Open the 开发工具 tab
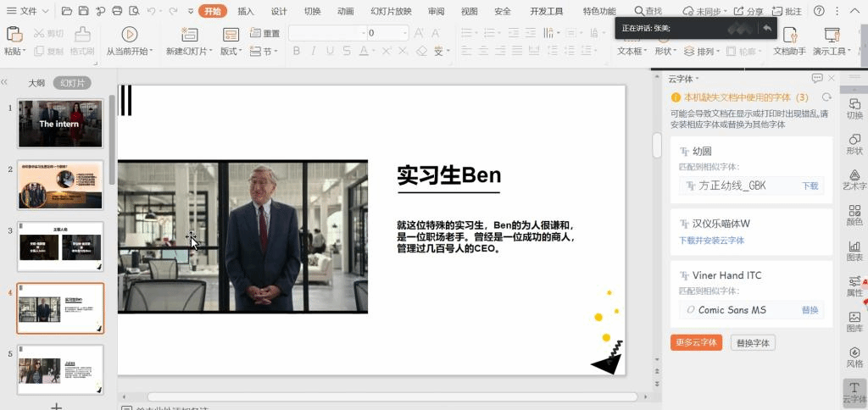The image size is (868, 410). pos(547,11)
